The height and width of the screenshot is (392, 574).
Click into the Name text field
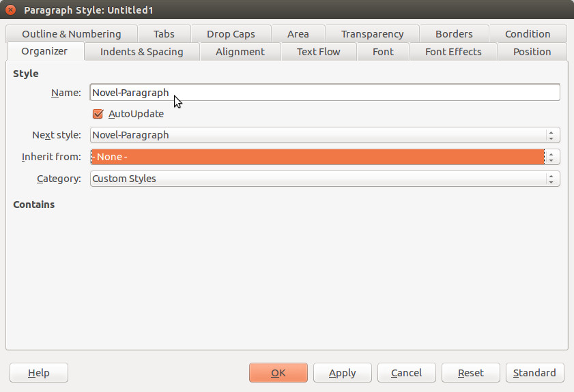tap(325, 92)
